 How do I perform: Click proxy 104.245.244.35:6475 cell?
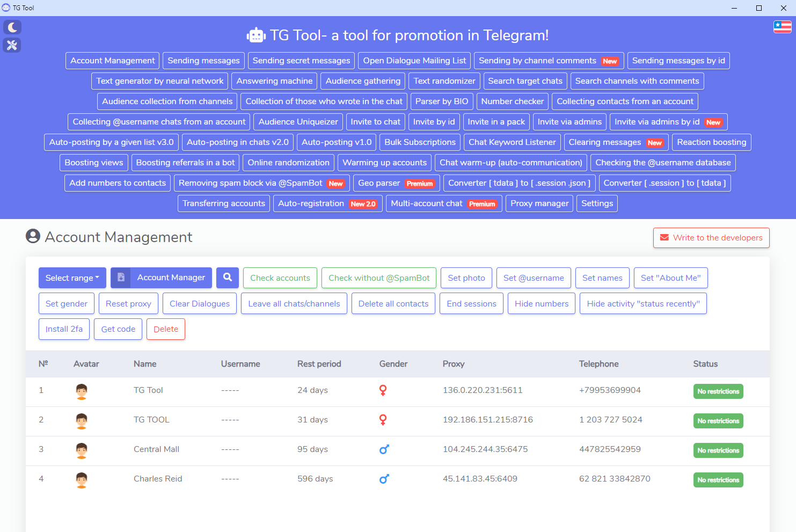pyautogui.click(x=485, y=449)
